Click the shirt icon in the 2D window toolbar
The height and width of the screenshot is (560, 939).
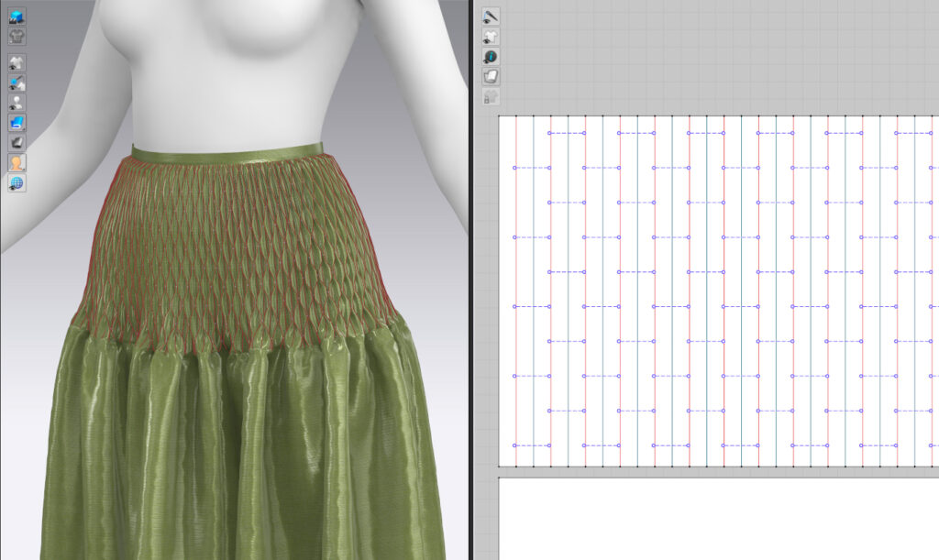point(492,36)
